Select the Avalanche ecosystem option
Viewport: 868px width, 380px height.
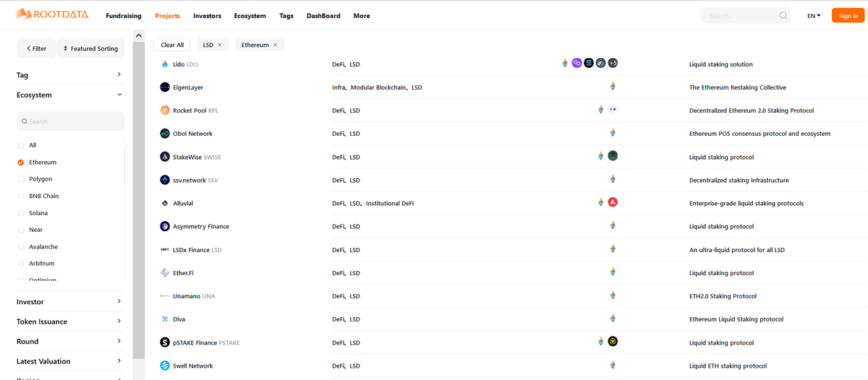point(21,247)
